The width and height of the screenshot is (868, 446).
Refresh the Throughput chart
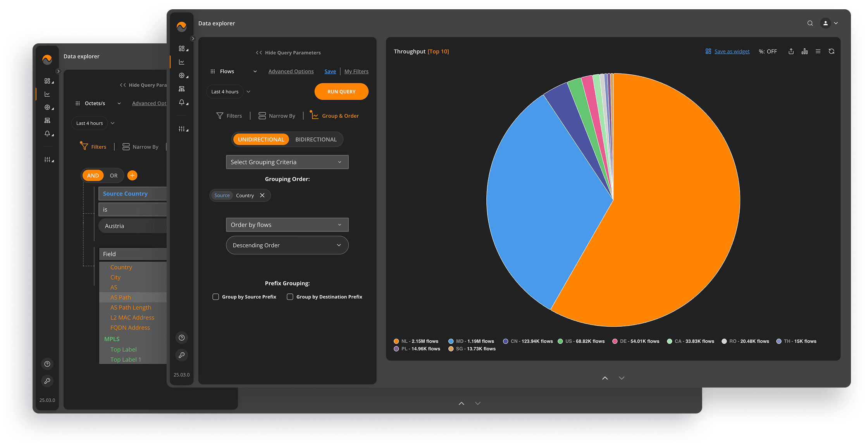coord(832,51)
